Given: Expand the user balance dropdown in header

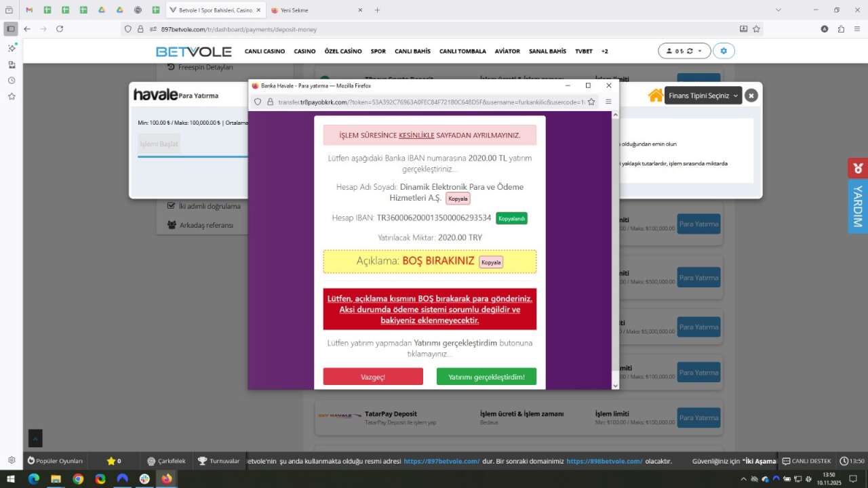Looking at the screenshot, I should [684, 51].
